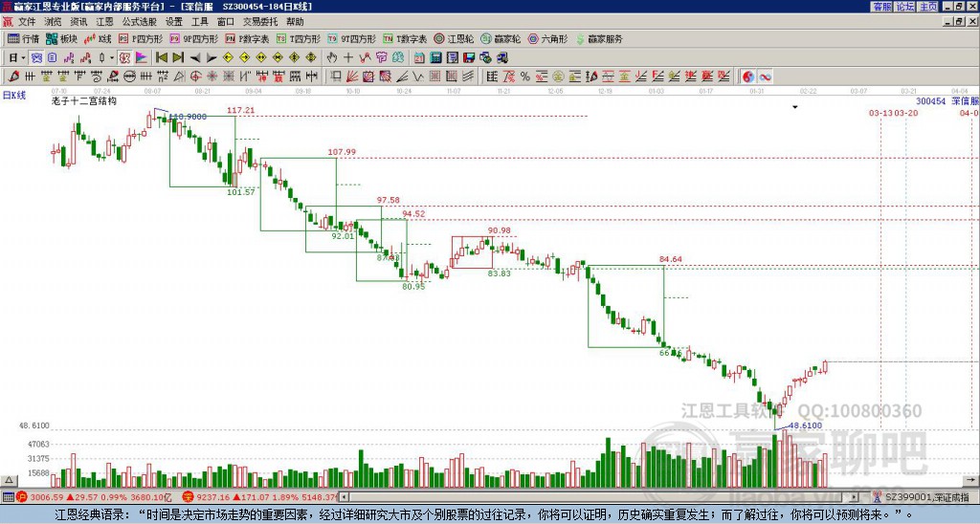Click the 老子十二宫结构 label
Image resolution: width=980 pixels, height=524 pixels.
tap(84, 101)
